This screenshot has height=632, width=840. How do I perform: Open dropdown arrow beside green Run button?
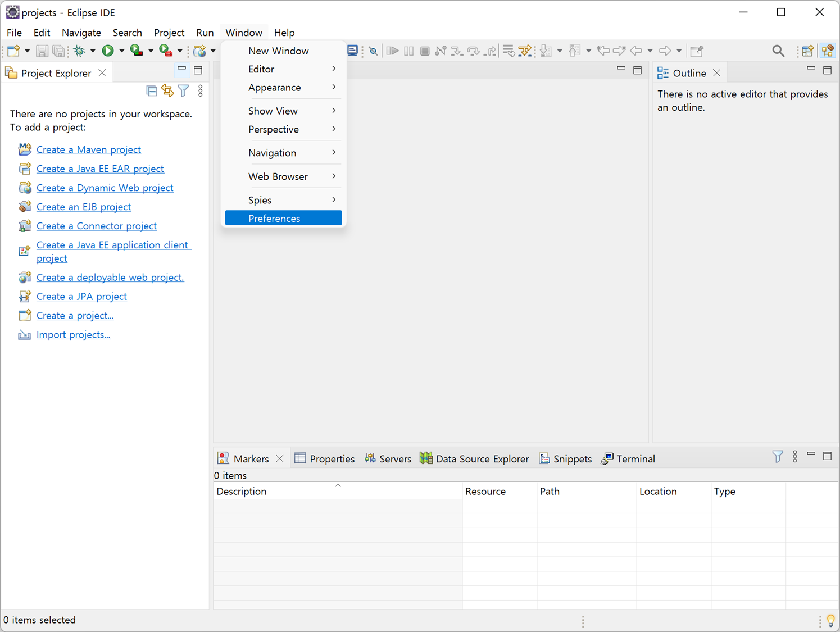[x=121, y=51]
